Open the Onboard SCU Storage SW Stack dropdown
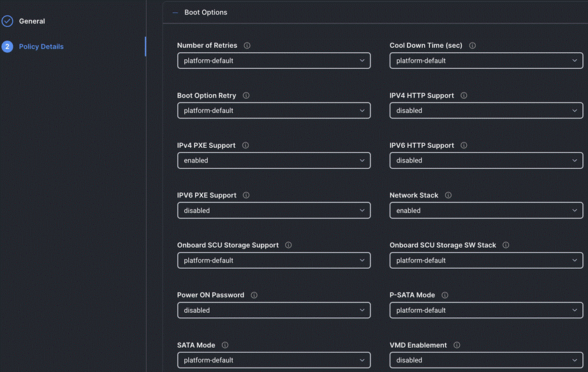The height and width of the screenshot is (372, 588). tap(486, 260)
